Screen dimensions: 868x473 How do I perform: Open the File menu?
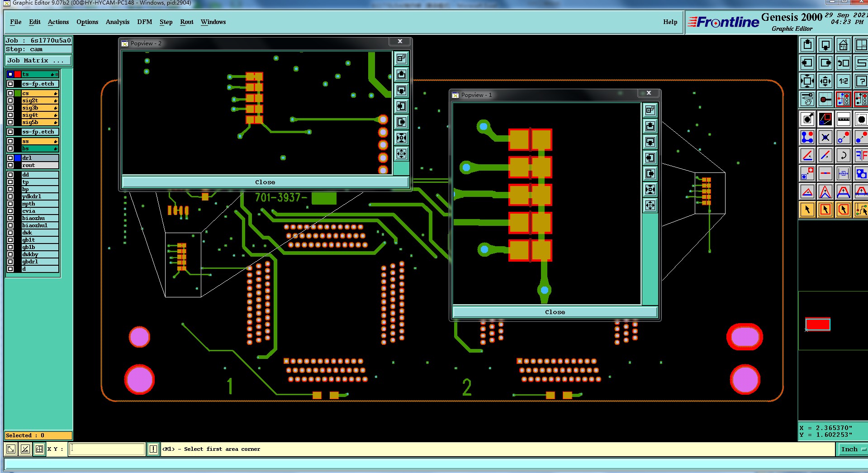coord(16,22)
